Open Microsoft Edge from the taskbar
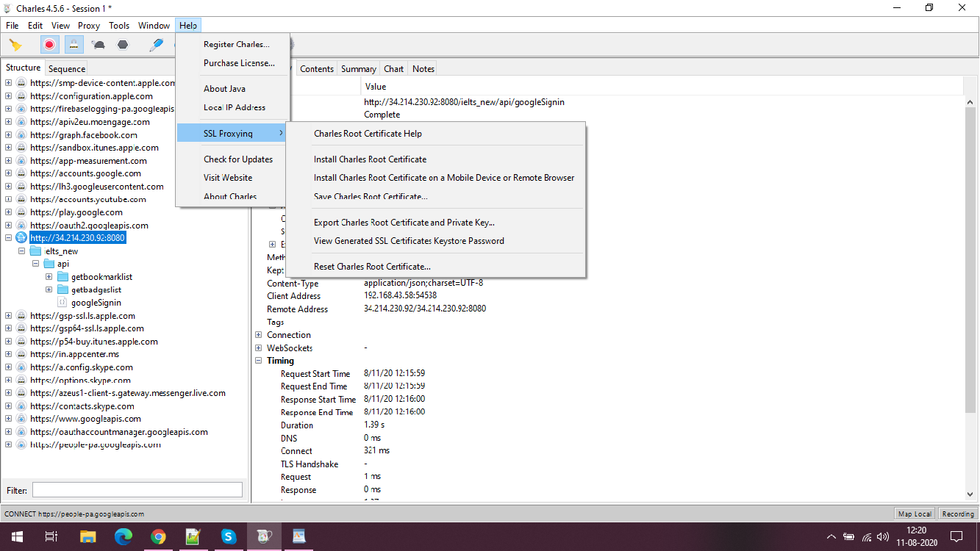 123,536
